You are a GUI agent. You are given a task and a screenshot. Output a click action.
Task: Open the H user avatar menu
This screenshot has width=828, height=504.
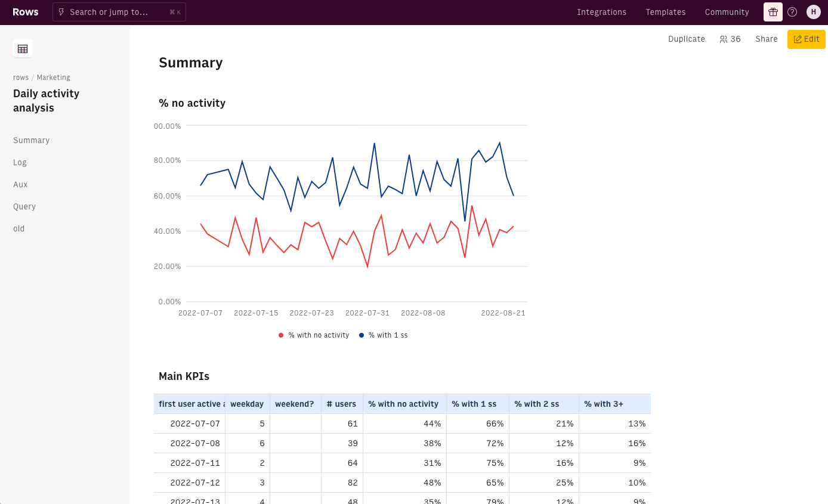coord(813,12)
